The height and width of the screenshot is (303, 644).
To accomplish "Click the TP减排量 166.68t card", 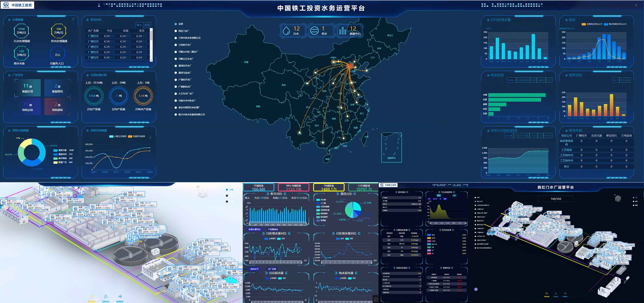I will tap(258, 187).
